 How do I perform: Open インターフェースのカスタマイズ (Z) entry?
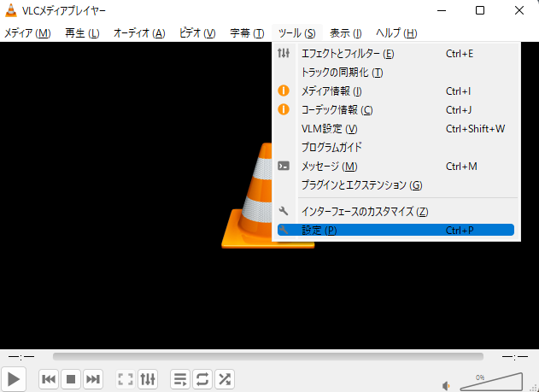click(365, 212)
